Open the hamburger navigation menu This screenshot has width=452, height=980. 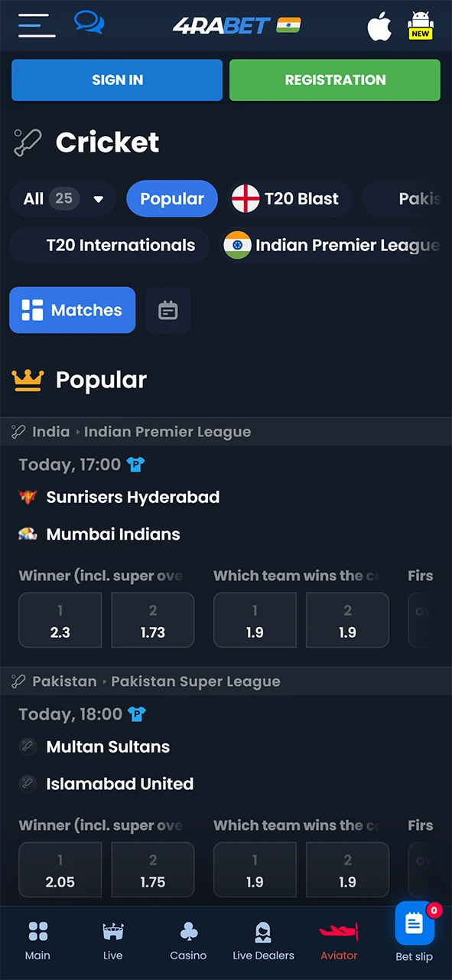point(36,24)
